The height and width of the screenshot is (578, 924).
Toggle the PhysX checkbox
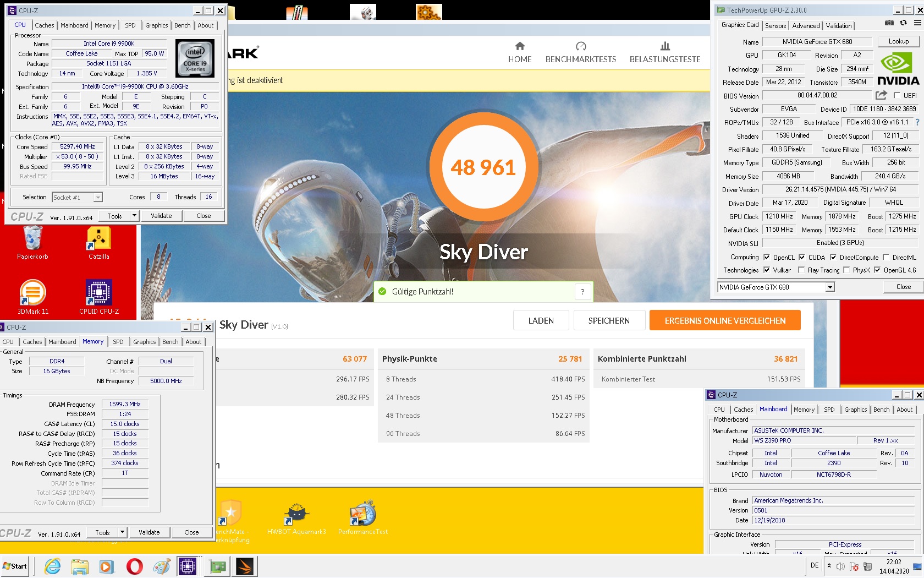pyautogui.click(x=846, y=270)
